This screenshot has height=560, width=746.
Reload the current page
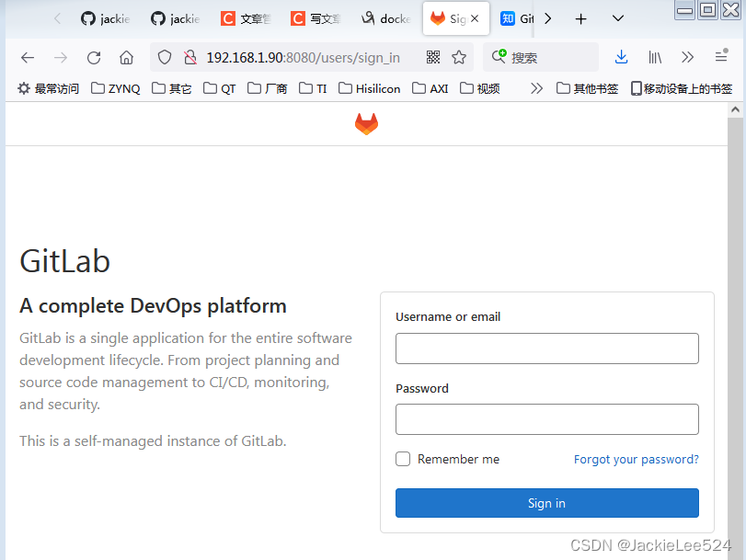pos(94,58)
